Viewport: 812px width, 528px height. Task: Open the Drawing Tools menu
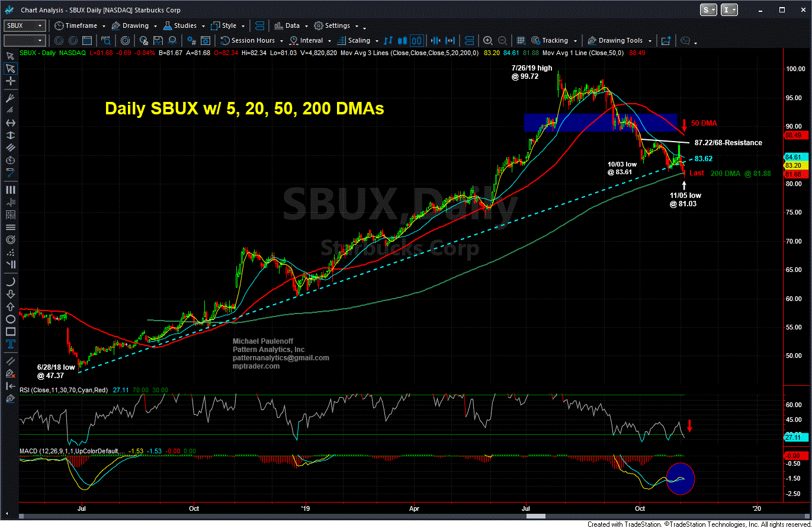click(621, 40)
